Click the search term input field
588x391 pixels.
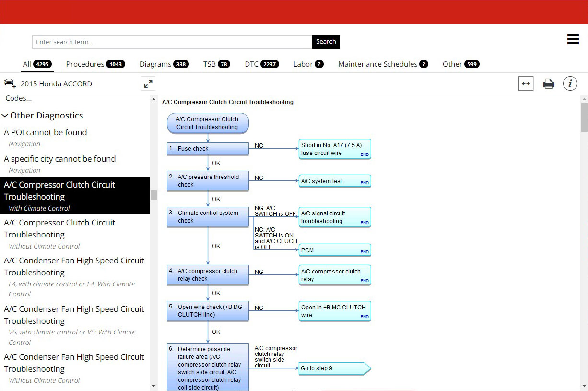click(172, 42)
